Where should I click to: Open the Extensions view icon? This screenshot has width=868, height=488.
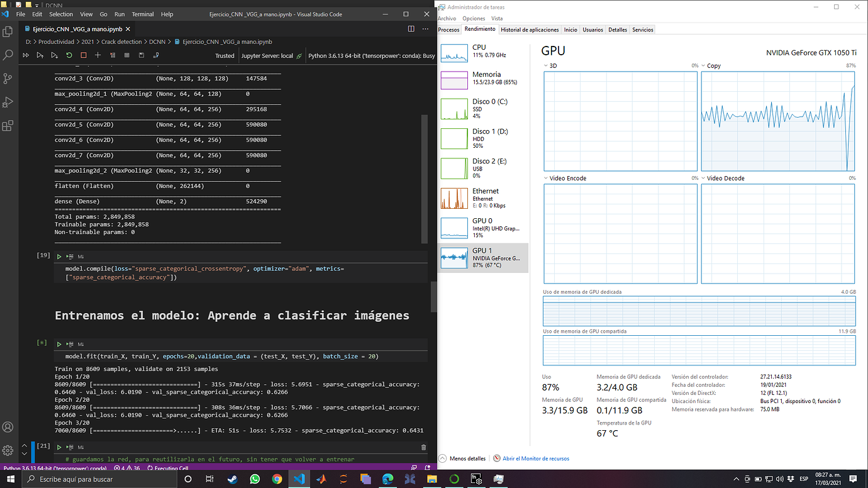pyautogui.click(x=8, y=126)
